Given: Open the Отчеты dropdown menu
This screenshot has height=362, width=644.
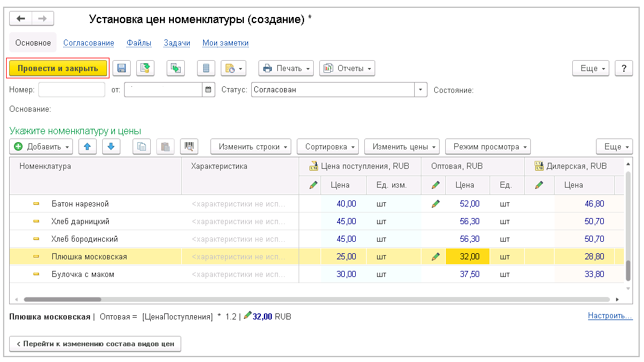Looking at the screenshot, I should tap(347, 68).
